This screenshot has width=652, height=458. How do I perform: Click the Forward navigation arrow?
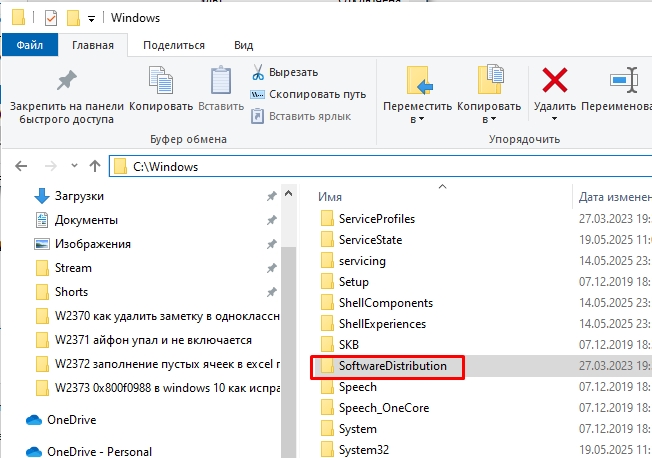(51, 166)
